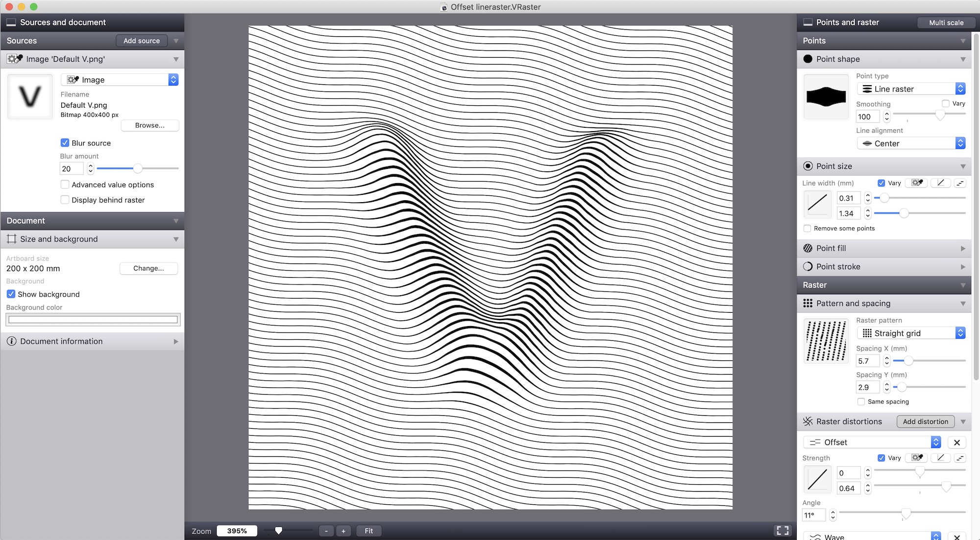This screenshot has height=540, width=980.
Task: Click the Zoom percentage field showing 395%
Action: (237, 530)
